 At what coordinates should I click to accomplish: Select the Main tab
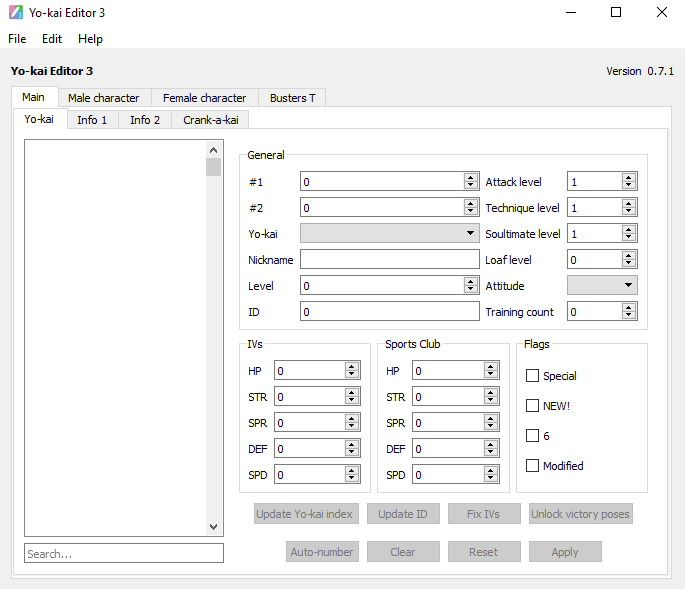click(x=34, y=97)
